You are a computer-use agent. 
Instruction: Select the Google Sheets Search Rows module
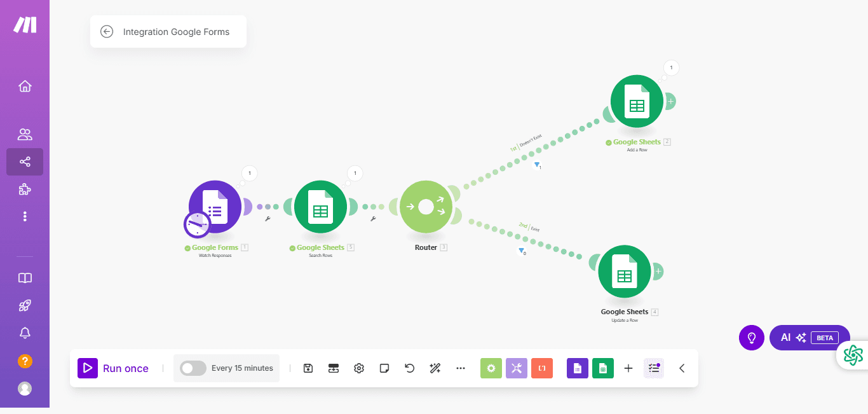(320, 207)
